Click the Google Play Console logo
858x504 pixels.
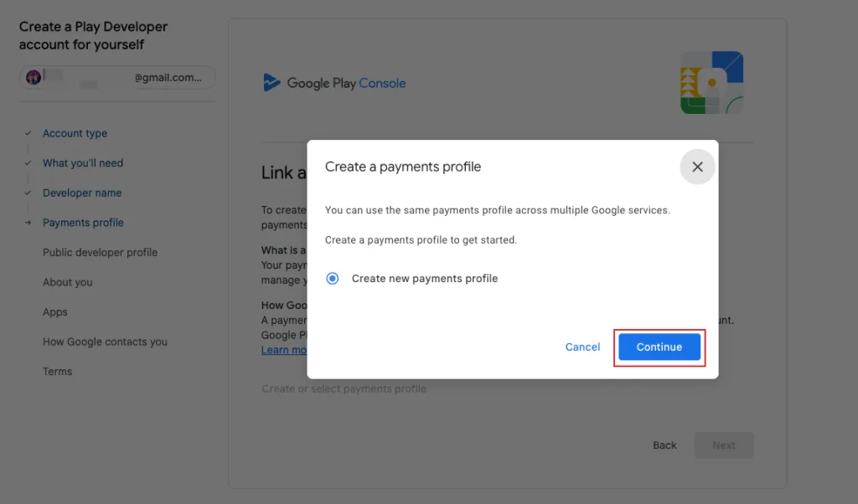[x=334, y=83]
